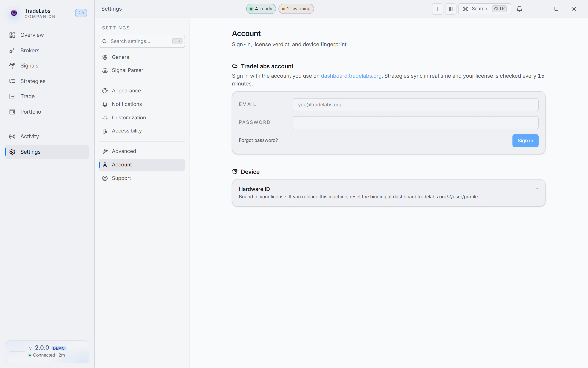Switch to Notifications settings

142,104
